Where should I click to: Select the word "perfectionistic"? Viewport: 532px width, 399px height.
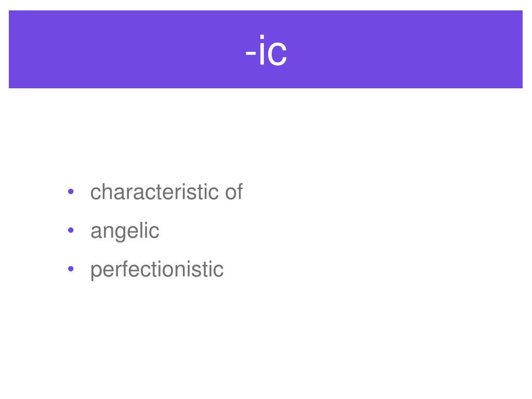[157, 270]
